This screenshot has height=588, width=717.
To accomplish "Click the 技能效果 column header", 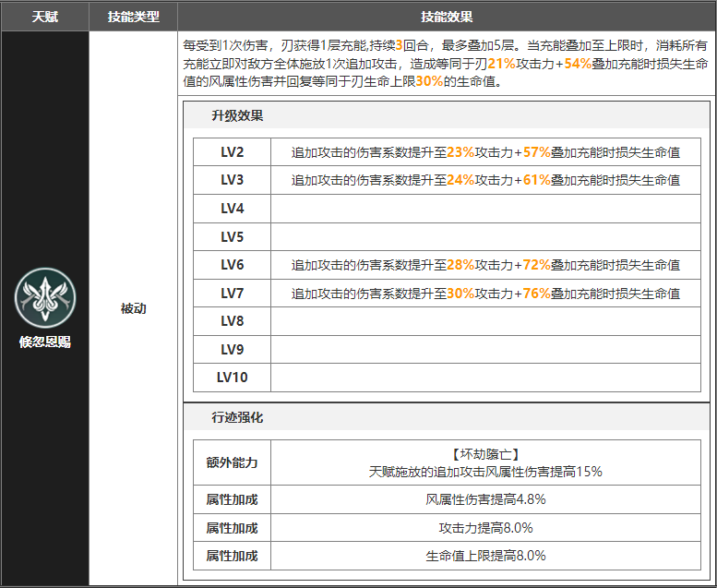I will pos(447,17).
